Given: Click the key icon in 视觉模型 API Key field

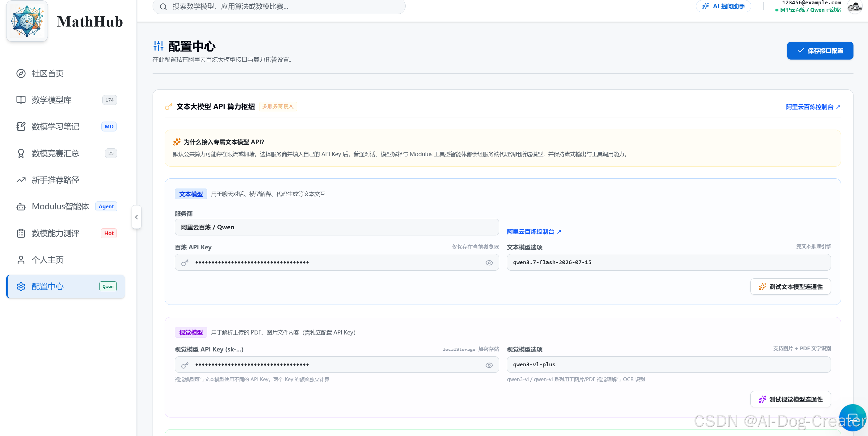Looking at the screenshot, I should tap(185, 365).
